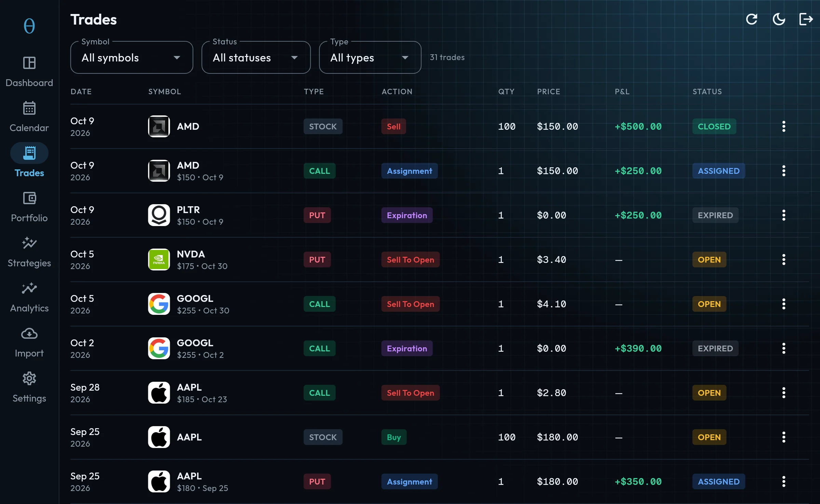The width and height of the screenshot is (820, 504).
Task: Click the "31 trades" count text
Action: pos(447,57)
